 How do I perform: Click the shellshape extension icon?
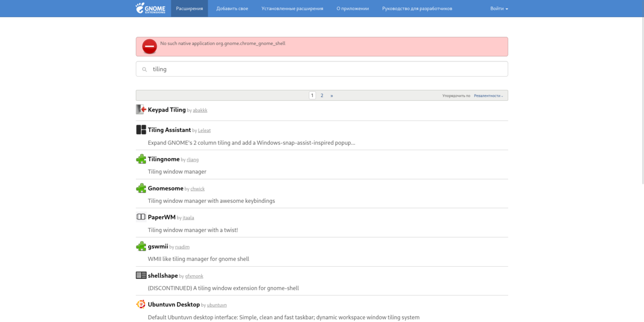(141, 275)
